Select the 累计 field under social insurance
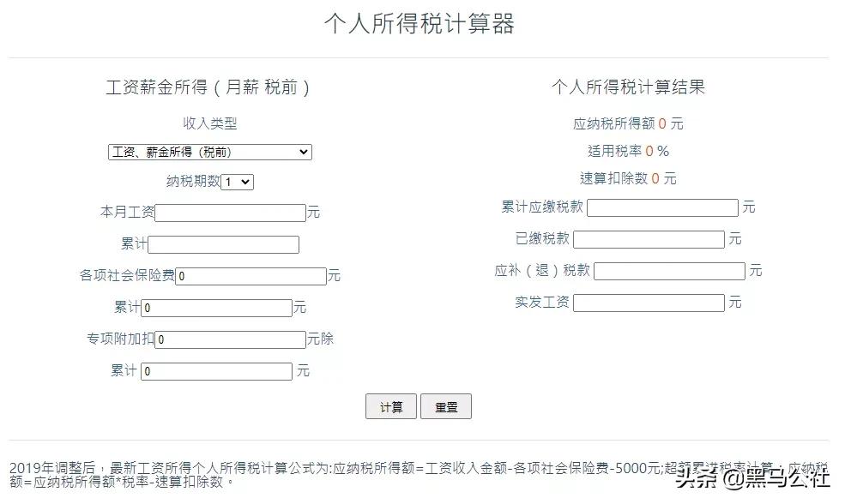845x504 pixels. tap(216, 308)
